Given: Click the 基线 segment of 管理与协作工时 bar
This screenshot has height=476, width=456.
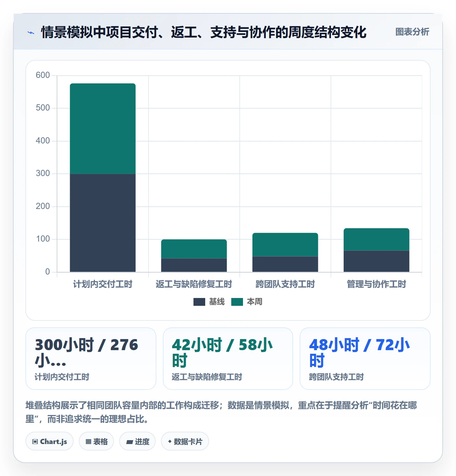Looking at the screenshot, I should [377, 261].
